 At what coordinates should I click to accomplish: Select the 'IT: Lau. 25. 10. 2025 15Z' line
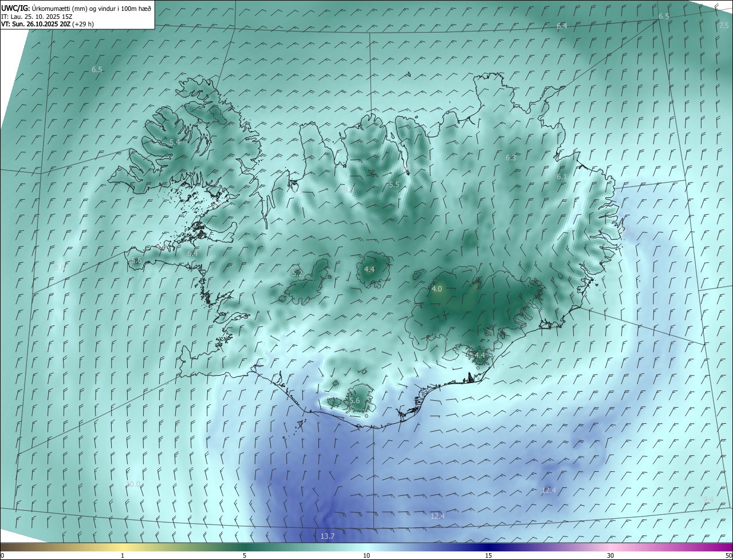pyautogui.click(x=36, y=17)
